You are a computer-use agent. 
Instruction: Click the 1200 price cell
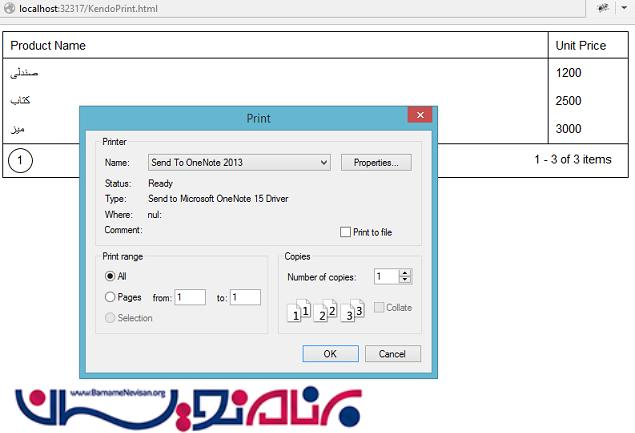click(588, 73)
